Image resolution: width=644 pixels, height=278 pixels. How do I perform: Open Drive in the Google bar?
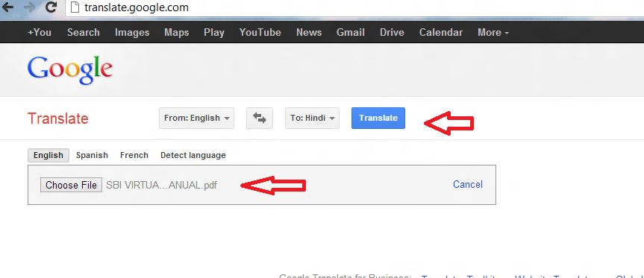pyautogui.click(x=392, y=32)
